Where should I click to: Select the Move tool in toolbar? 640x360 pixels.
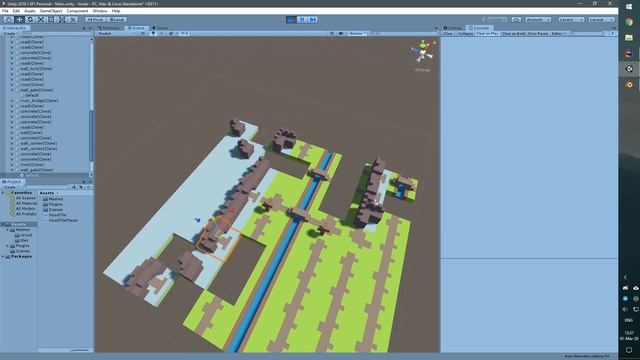[x=19, y=19]
